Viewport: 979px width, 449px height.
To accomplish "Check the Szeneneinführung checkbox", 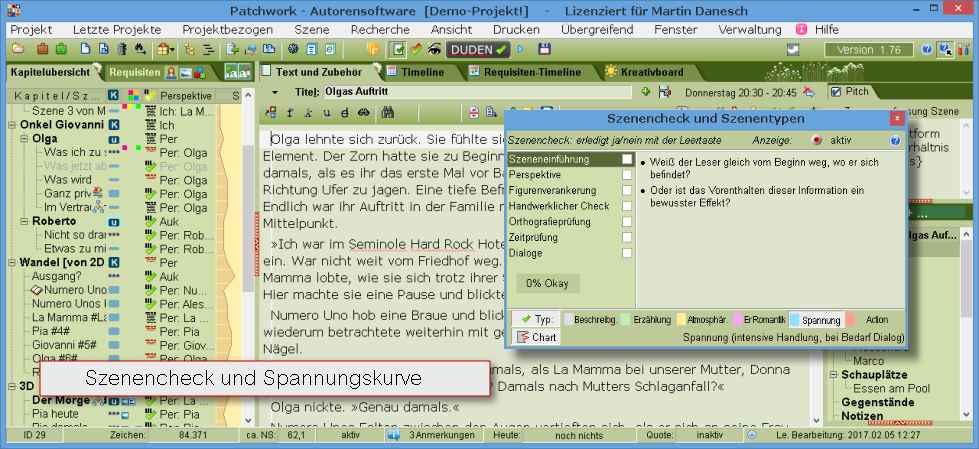I will (627, 159).
